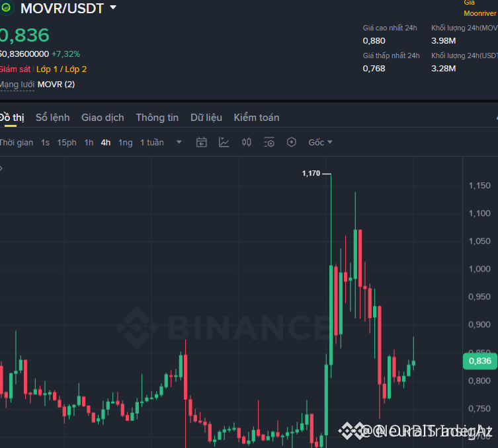Click the current price 0,836 heading

point(24,35)
